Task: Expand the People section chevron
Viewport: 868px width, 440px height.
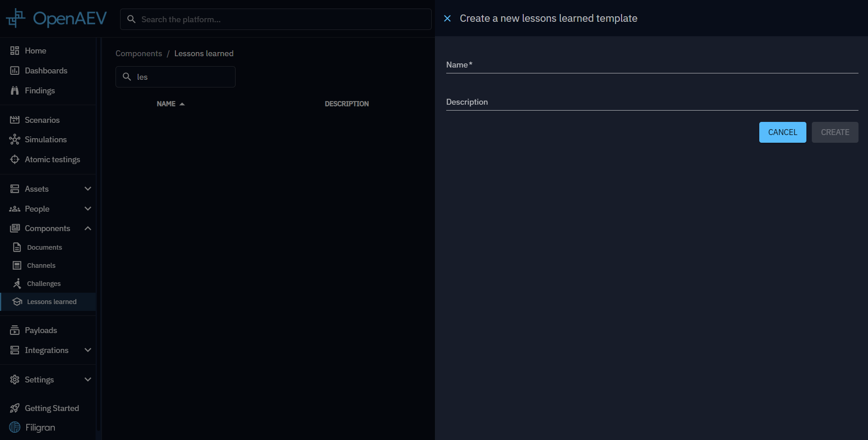Action: pyautogui.click(x=88, y=209)
